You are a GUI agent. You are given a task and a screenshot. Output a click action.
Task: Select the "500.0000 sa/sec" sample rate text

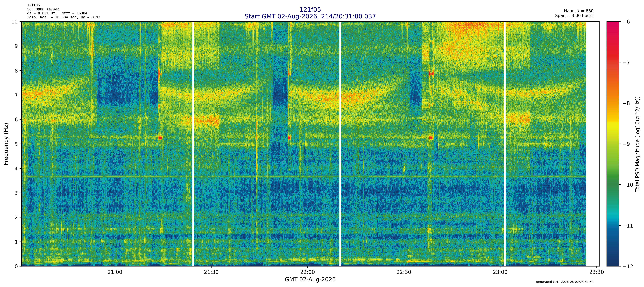point(43,9)
